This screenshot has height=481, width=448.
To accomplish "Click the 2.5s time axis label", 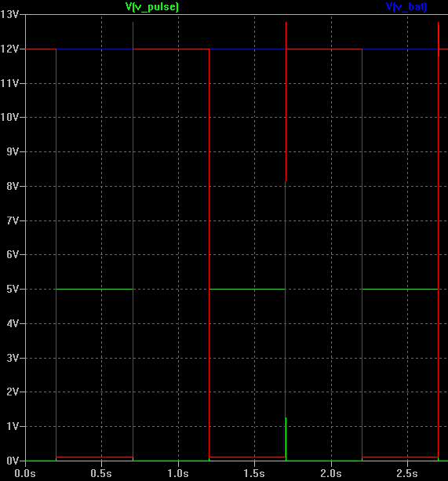I will [x=407, y=473].
